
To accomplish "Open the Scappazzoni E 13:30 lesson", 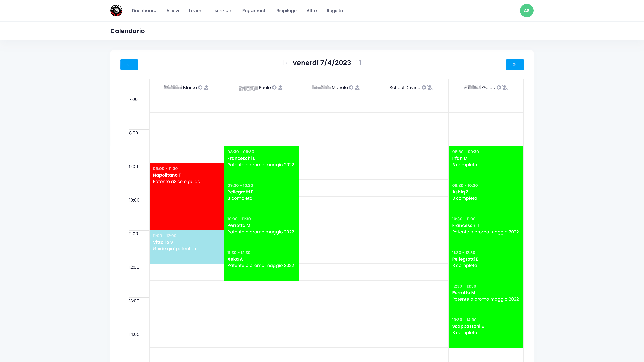I will (x=486, y=331).
